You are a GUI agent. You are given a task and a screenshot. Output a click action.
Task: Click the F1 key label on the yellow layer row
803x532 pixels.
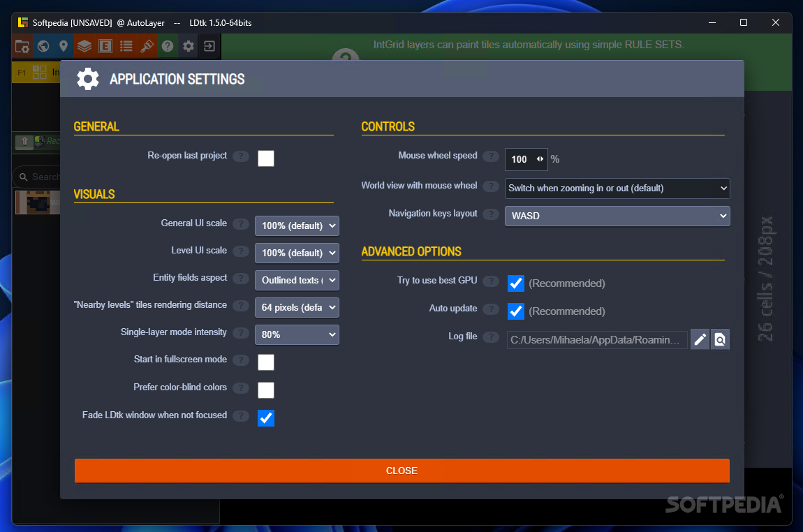(x=22, y=73)
